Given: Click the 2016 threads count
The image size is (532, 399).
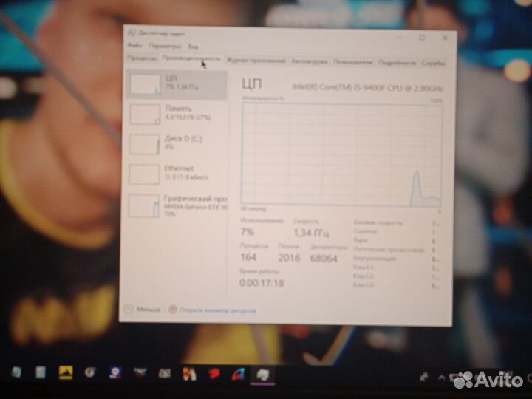Looking at the screenshot, I should 289,258.
